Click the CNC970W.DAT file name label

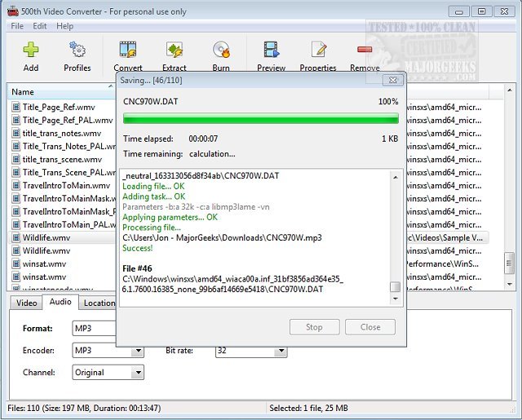point(150,101)
